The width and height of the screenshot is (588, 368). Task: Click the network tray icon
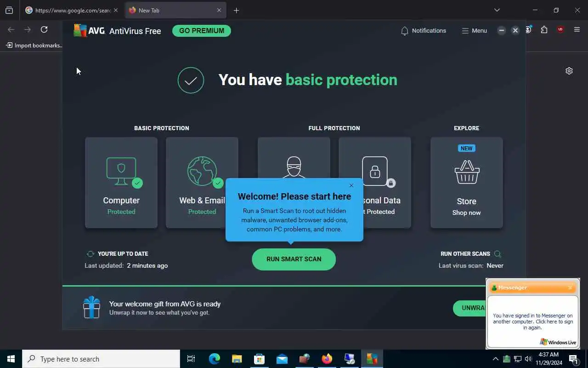[x=517, y=359]
